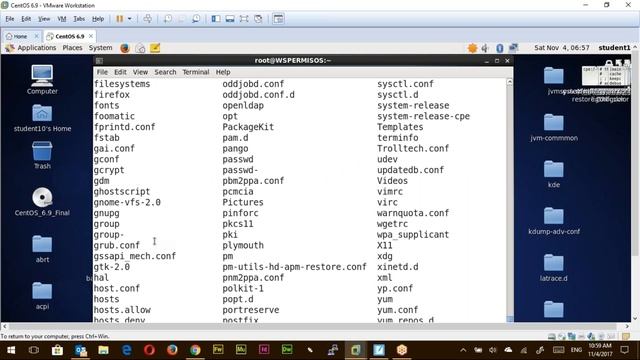Select the latrace.d desktop folder
Screen dimensions: 640x360
[554, 268]
